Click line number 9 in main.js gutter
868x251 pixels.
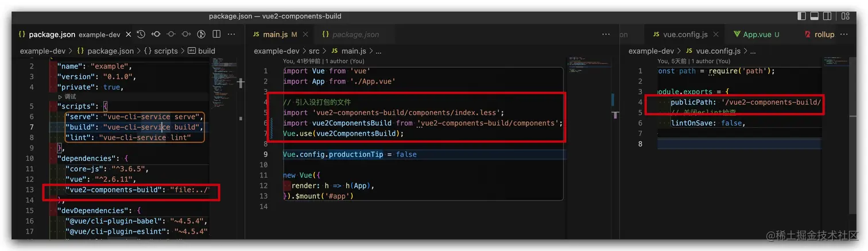coord(266,155)
